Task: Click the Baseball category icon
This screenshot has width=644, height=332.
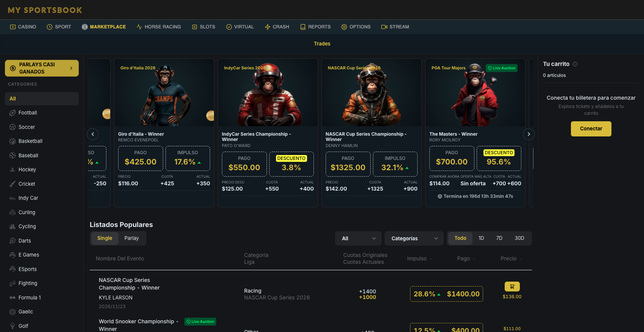Action: click(x=12, y=155)
